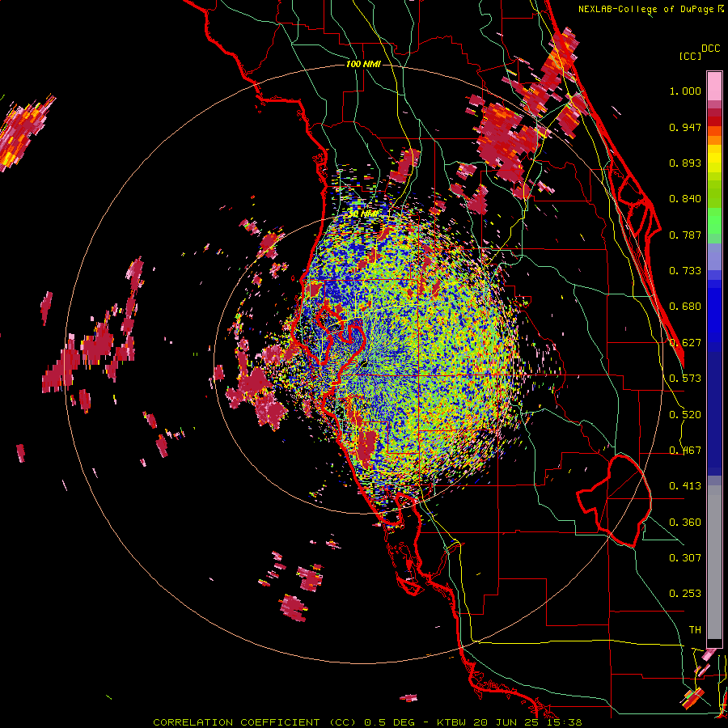This screenshot has height=728, width=728.
Task: Pick the 0.253 legend value
Action: point(685,594)
